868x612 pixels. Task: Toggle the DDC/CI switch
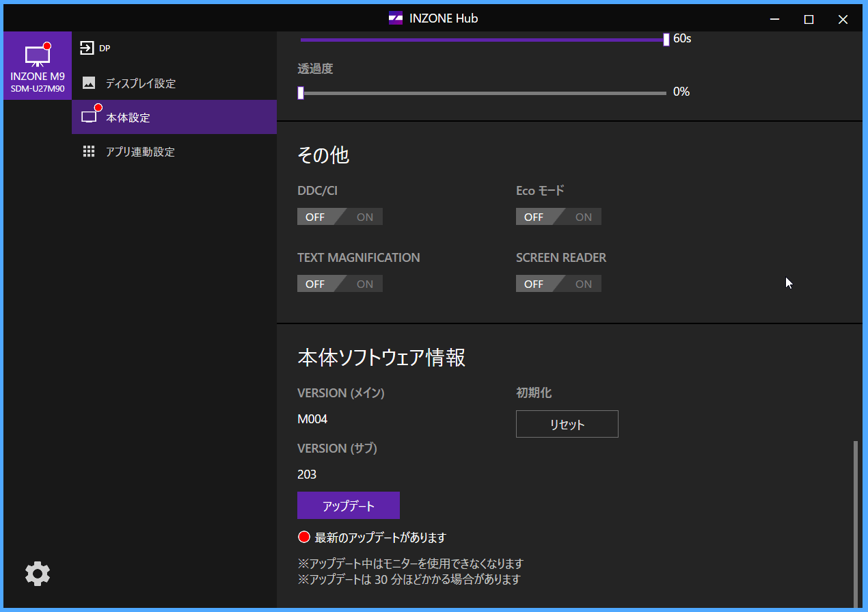point(340,217)
